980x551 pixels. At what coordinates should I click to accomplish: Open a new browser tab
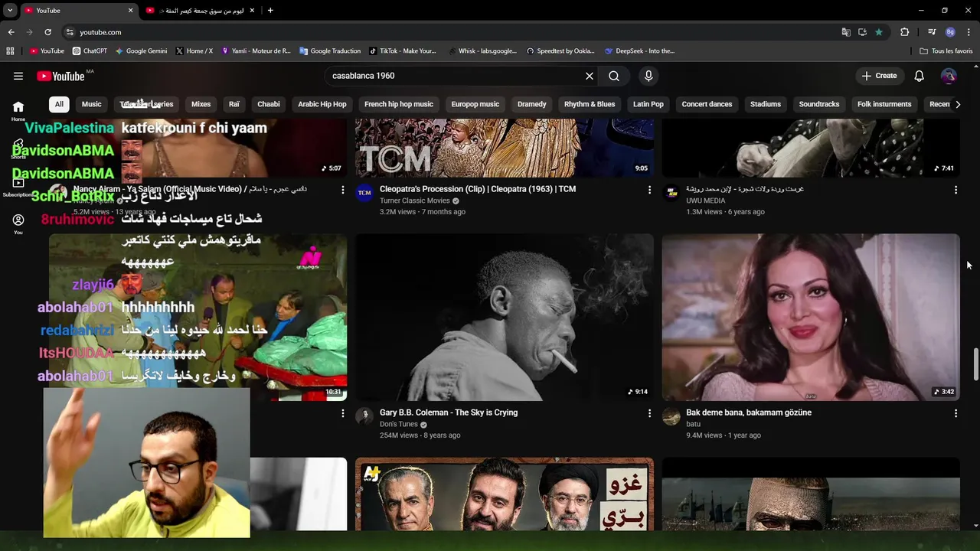[270, 11]
